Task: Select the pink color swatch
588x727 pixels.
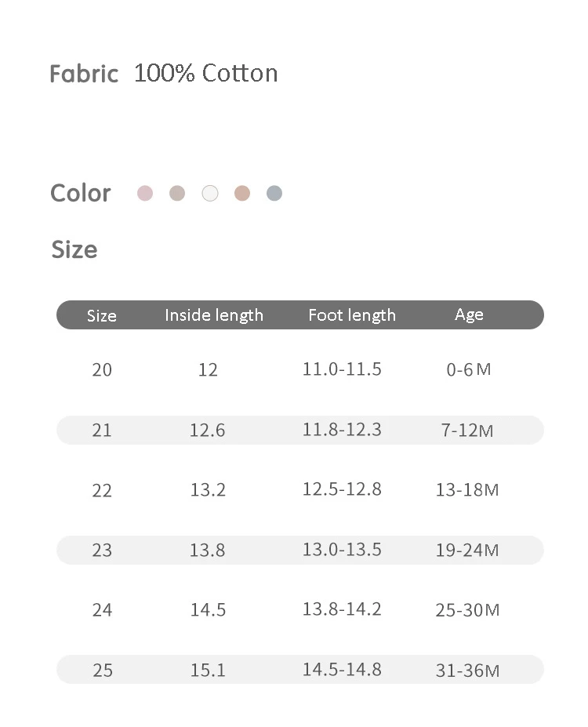Action: (145, 193)
